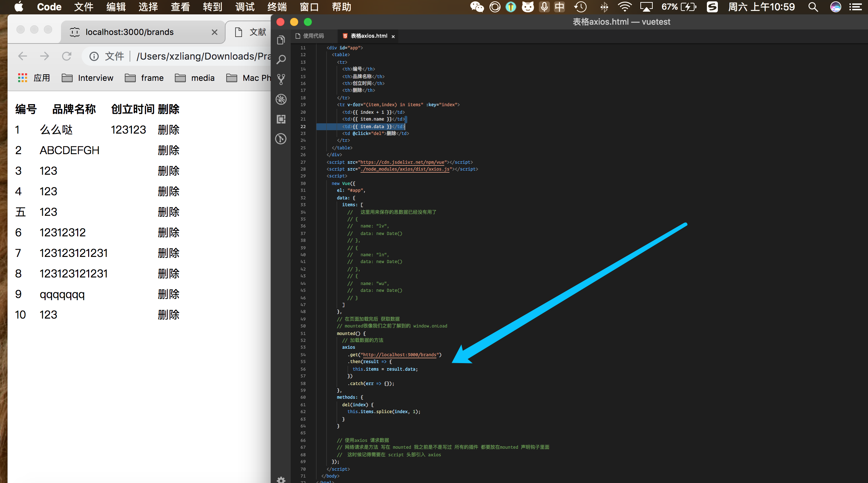This screenshot has width=868, height=483.
Task: Open the Explorer view in activity bar
Action: point(281,40)
